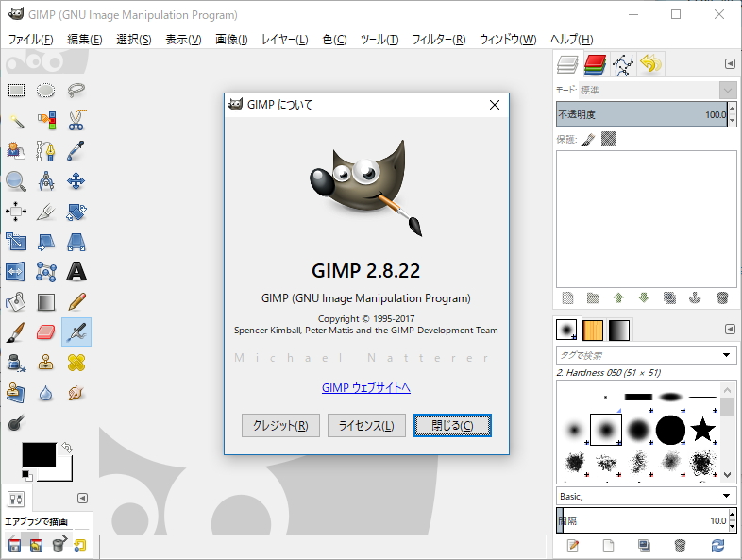Open the GIMP ウェブサイトへ link

point(365,388)
